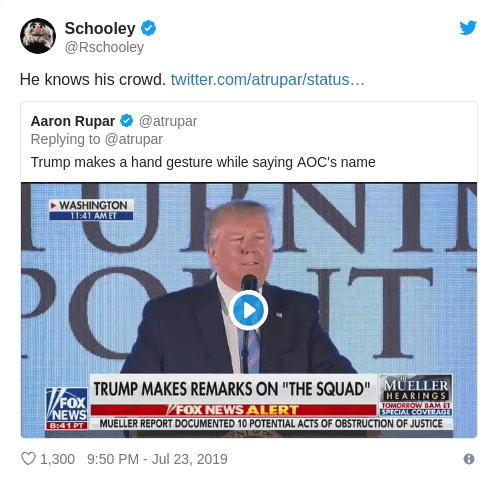Click the 1,300 likes count

pyautogui.click(x=57, y=459)
